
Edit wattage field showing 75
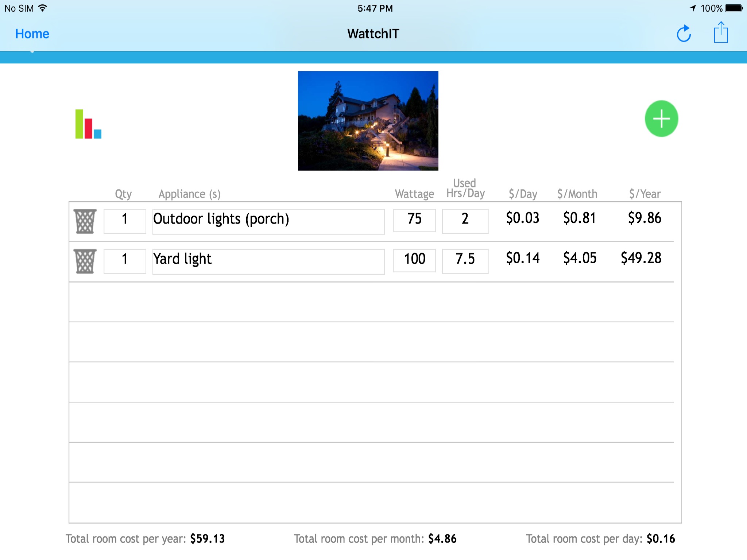click(414, 220)
